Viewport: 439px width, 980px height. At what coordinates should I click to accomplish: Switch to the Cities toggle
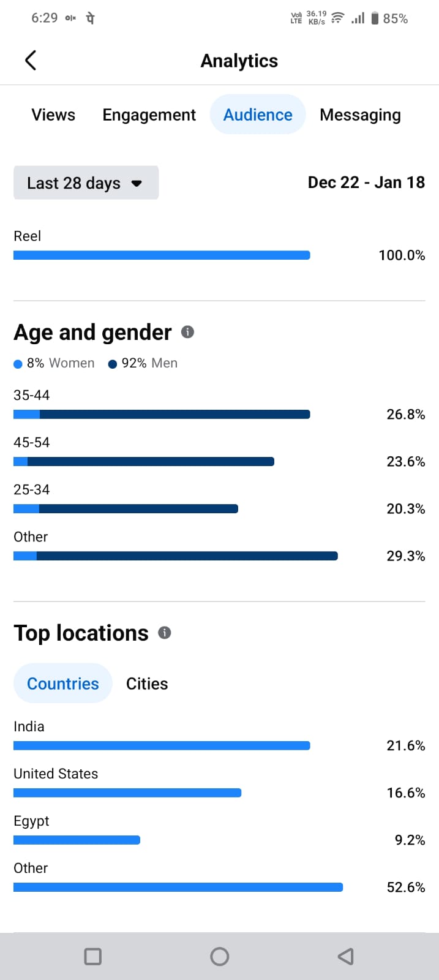(x=147, y=684)
